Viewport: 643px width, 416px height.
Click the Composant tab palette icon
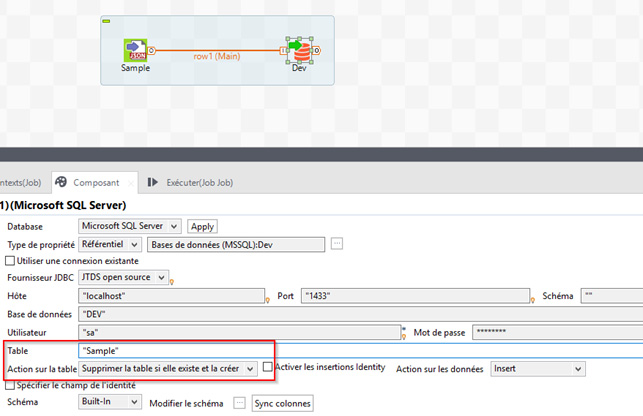(x=61, y=182)
